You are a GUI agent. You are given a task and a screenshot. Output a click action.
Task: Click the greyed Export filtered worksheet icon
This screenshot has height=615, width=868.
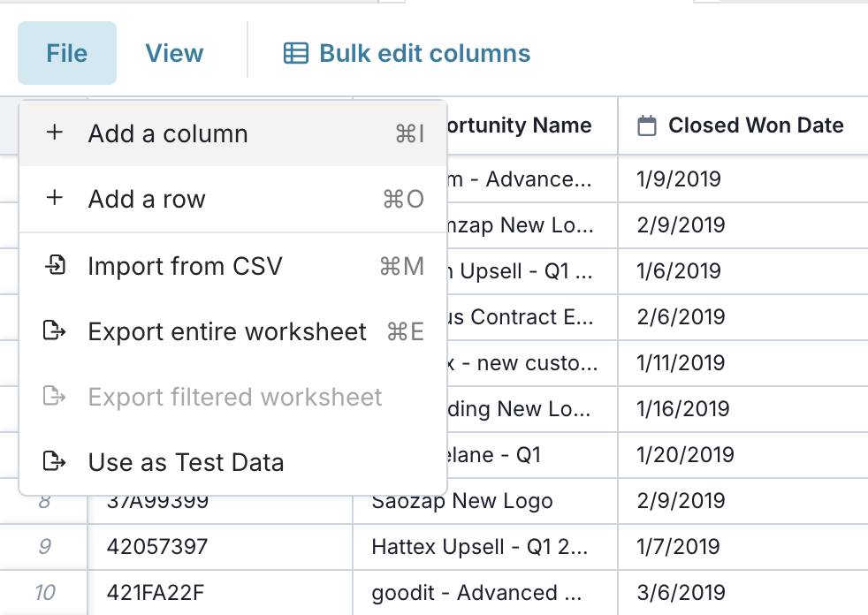tap(55, 396)
